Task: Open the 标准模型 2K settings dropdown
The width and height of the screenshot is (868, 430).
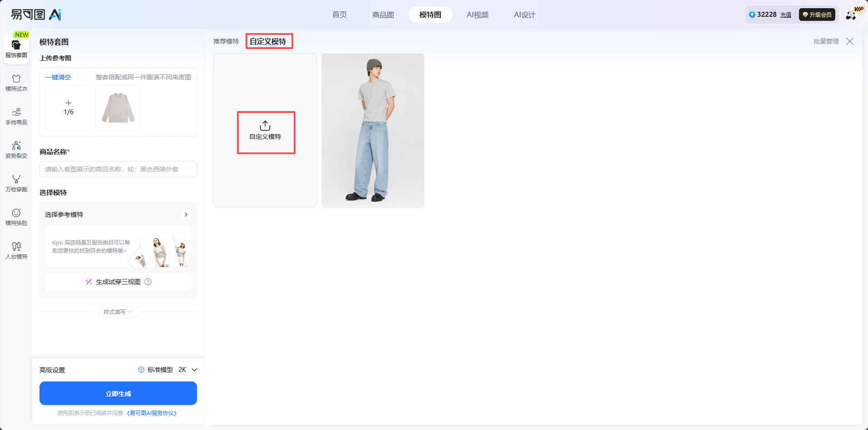Action: point(168,370)
